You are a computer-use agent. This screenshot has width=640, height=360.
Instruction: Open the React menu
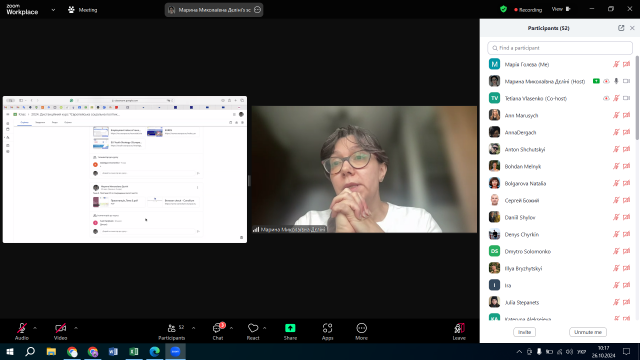[x=253, y=331]
